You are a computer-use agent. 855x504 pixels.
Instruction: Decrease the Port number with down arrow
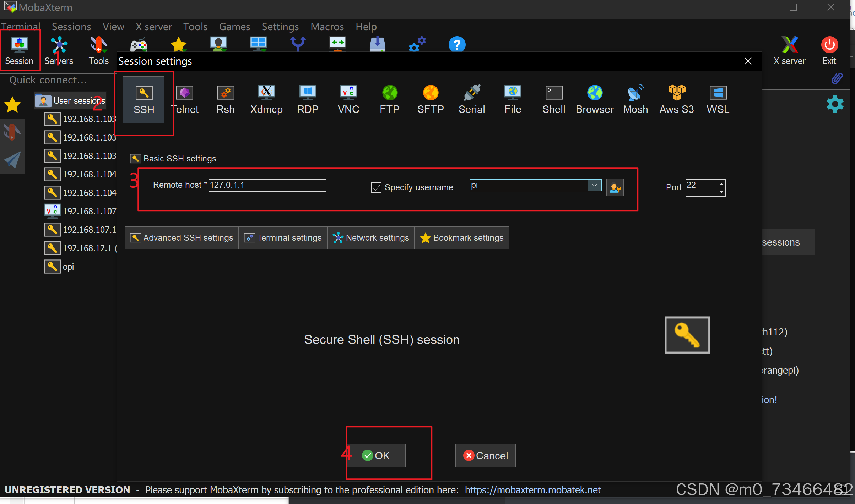pos(721,192)
